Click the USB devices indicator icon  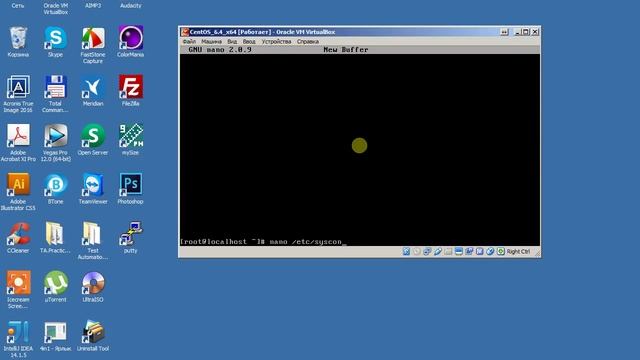click(438, 251)
